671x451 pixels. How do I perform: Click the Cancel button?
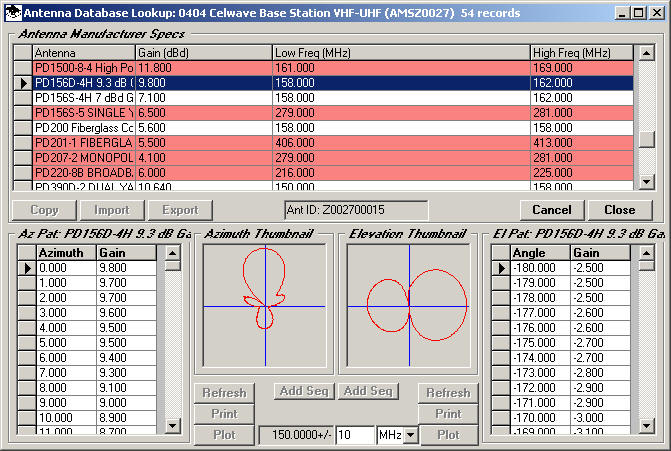[552, 210]
